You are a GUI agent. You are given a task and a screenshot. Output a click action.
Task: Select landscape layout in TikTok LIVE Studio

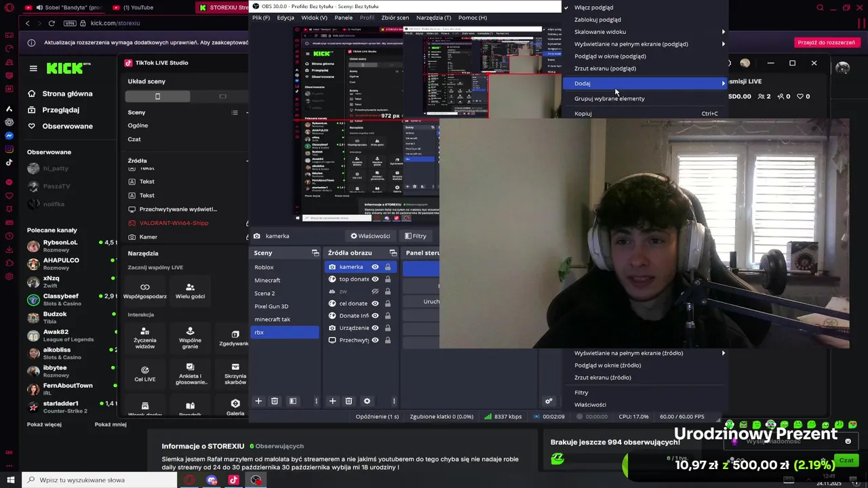[222, 96]
